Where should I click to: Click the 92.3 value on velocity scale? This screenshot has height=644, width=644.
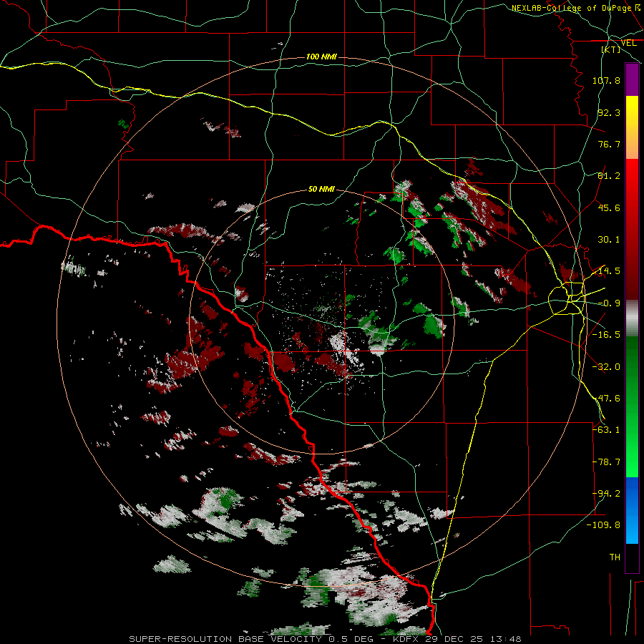[609, 112]
